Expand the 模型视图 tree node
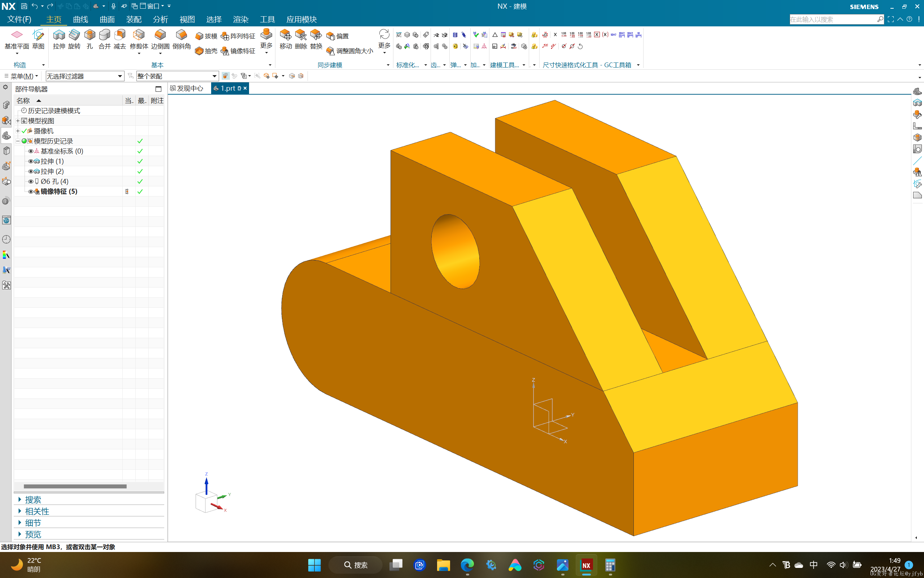The height and width of the screenshot is (578, 924). 18,121
